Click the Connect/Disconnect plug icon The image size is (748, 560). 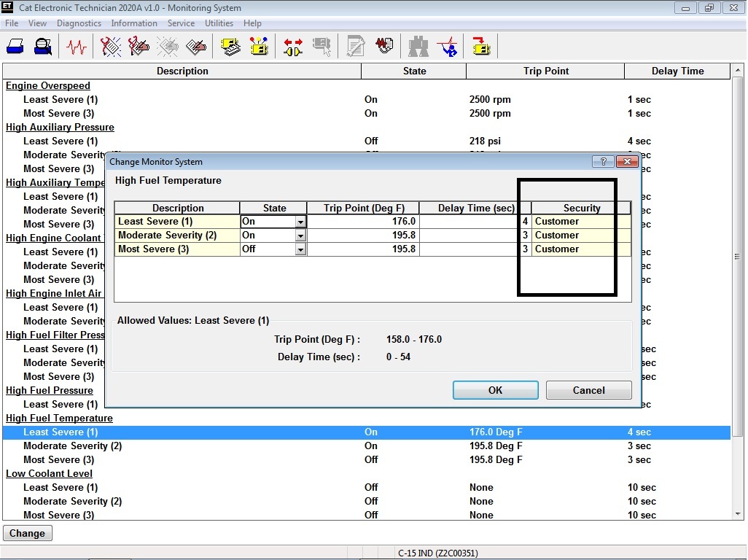coord(293,47)
